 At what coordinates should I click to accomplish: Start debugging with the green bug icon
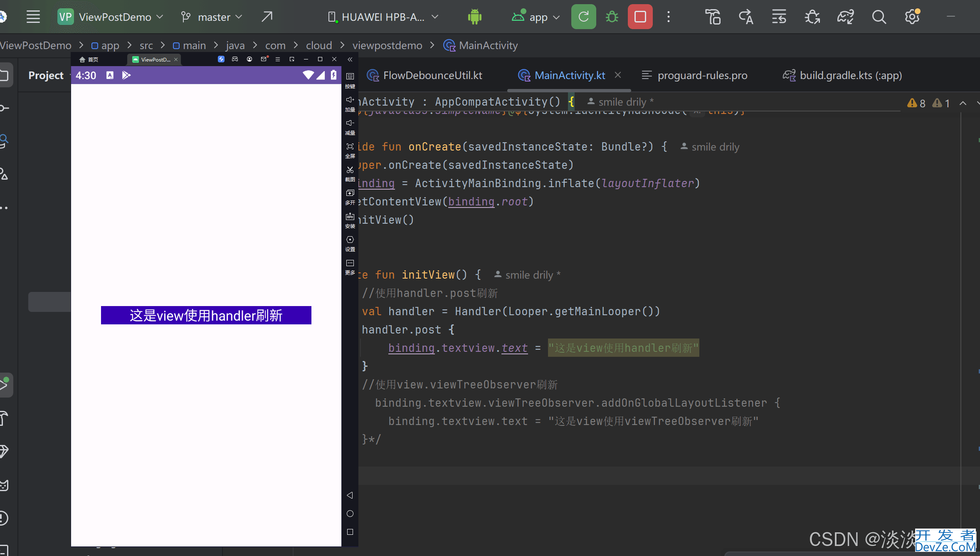point(612,17)
